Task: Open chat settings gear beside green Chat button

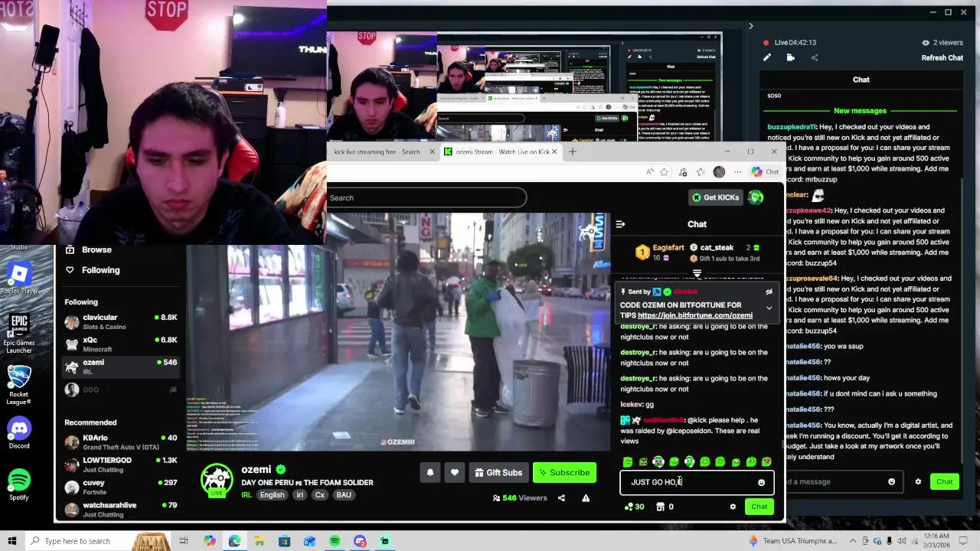Action: coord(733,507)
